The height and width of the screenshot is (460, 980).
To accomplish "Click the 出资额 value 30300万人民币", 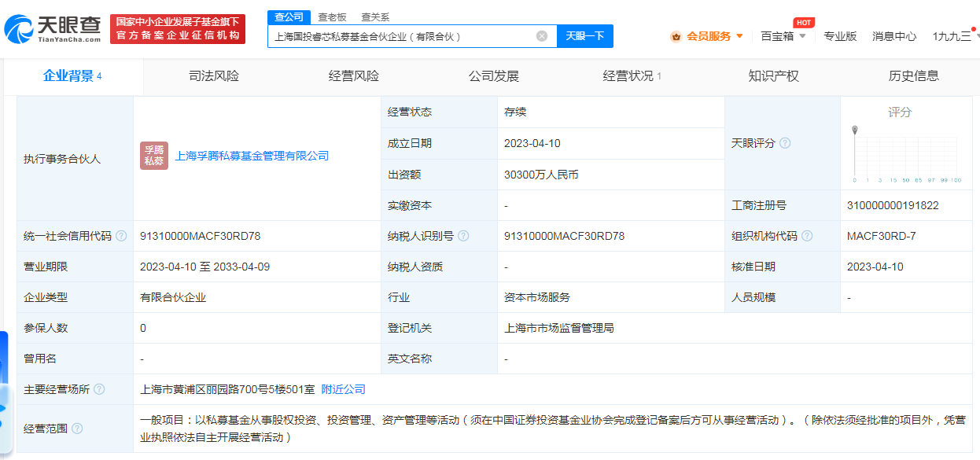I will [541, 175].
